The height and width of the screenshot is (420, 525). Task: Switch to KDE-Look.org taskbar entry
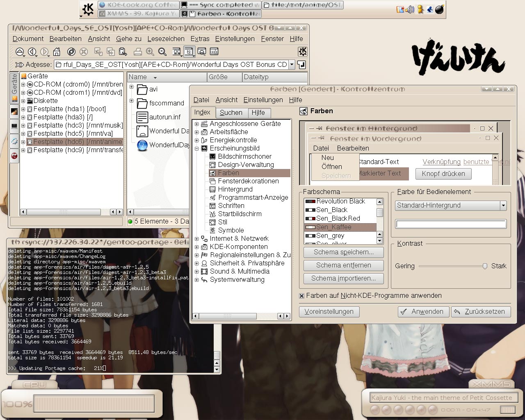click(x=139, y=5)
